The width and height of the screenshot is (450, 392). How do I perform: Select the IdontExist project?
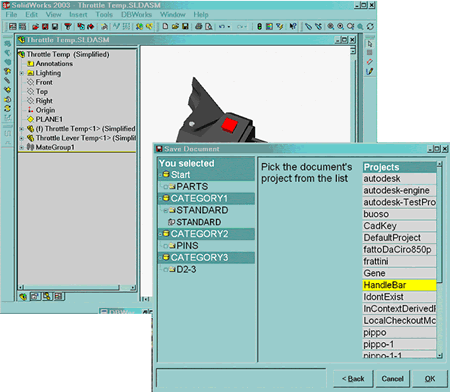[x=399, y=297]
